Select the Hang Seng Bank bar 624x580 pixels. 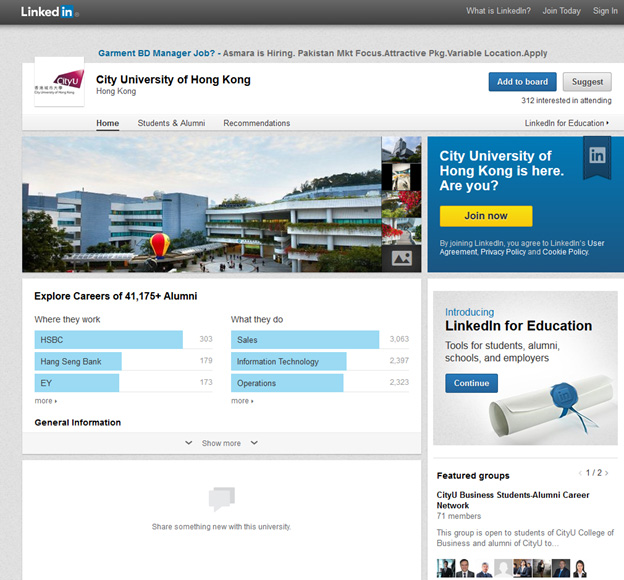[x=78, y=361]
